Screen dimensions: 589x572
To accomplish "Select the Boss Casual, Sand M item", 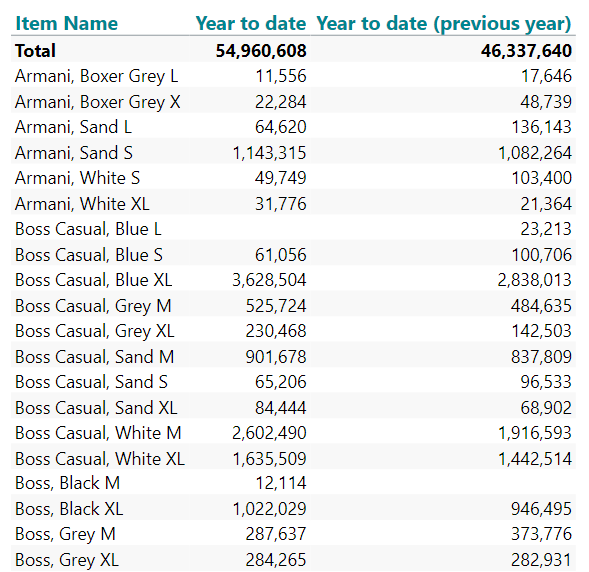I will click(x=95, y=357).
